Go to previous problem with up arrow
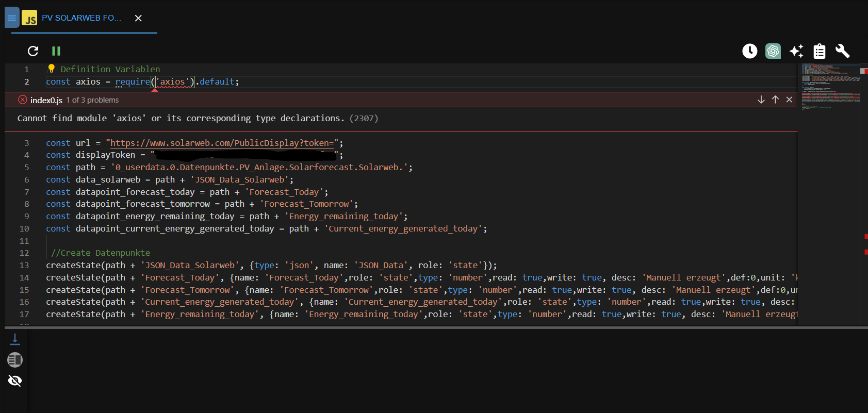The height and width of the screenshot is (413, 868). tap(775, 100)
